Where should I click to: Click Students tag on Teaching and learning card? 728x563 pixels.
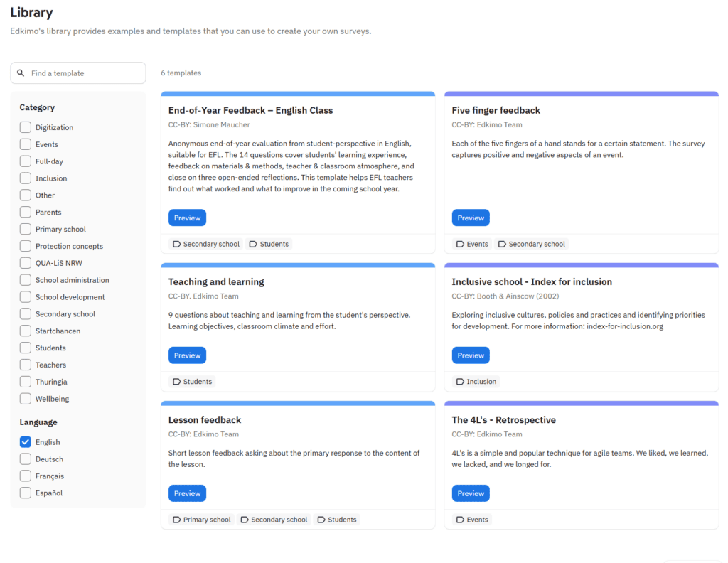coord(192,382)
